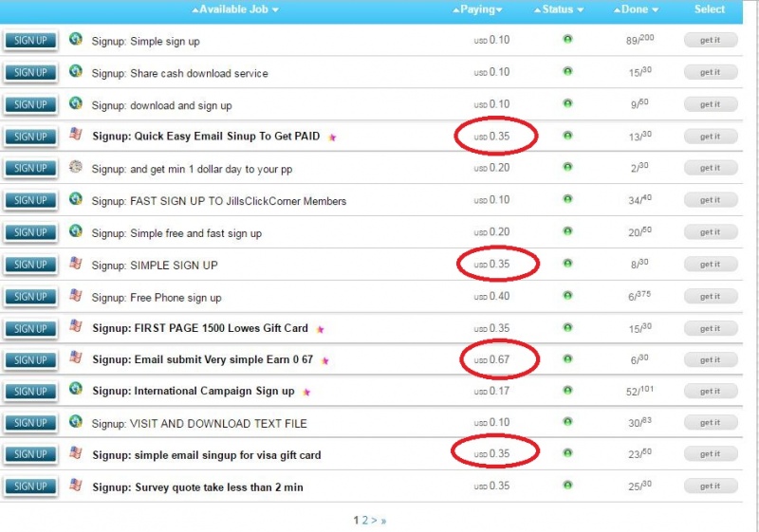Click star icon after International Campaign Sign up
The height and width of the screenshot is (532, 759).
(x=306, y=393)
